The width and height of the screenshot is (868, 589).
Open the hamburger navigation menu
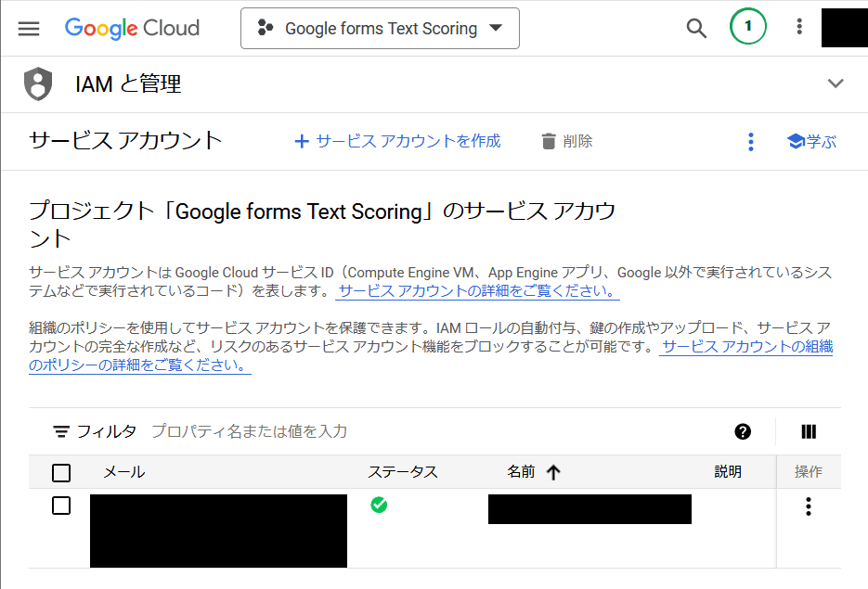pyautogui.click(x=29, y=28)
